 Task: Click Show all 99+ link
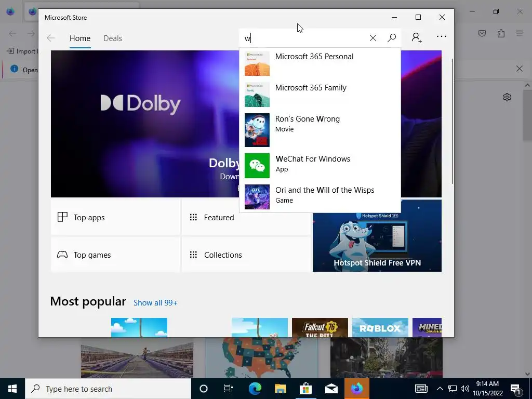(x=155, y=303)
